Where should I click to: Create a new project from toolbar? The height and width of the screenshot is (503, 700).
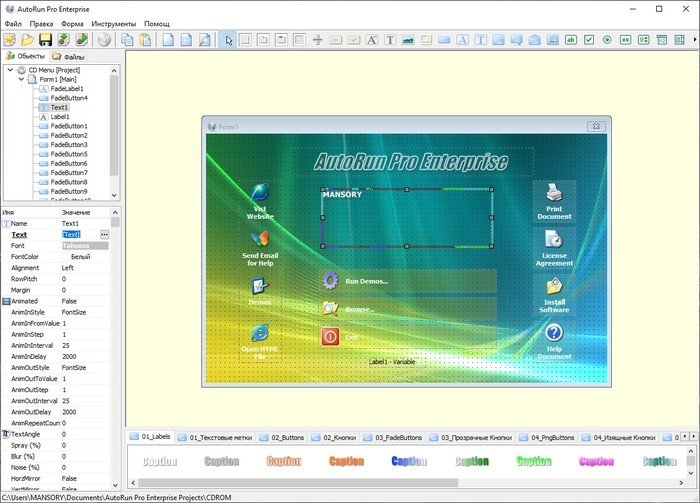[x=9, y=40]
